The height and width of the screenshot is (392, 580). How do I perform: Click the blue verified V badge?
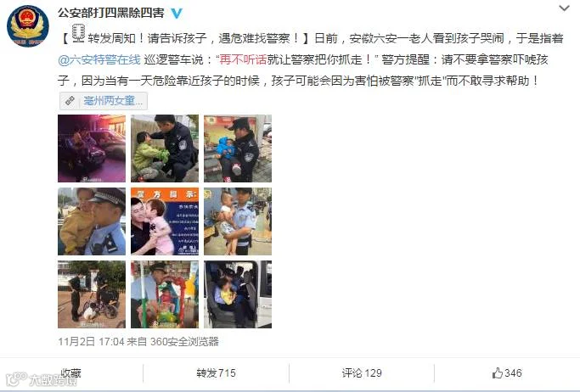coord(177,13)
